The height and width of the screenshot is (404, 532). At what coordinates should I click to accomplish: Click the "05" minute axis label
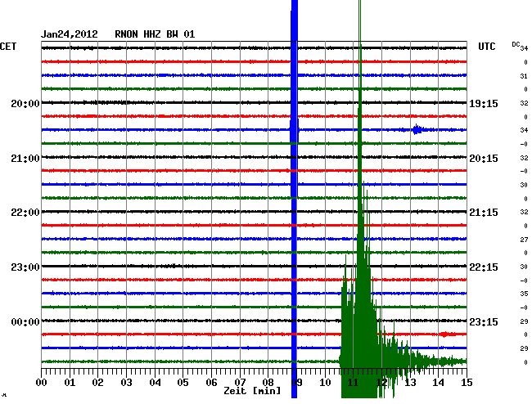point(183,383)
